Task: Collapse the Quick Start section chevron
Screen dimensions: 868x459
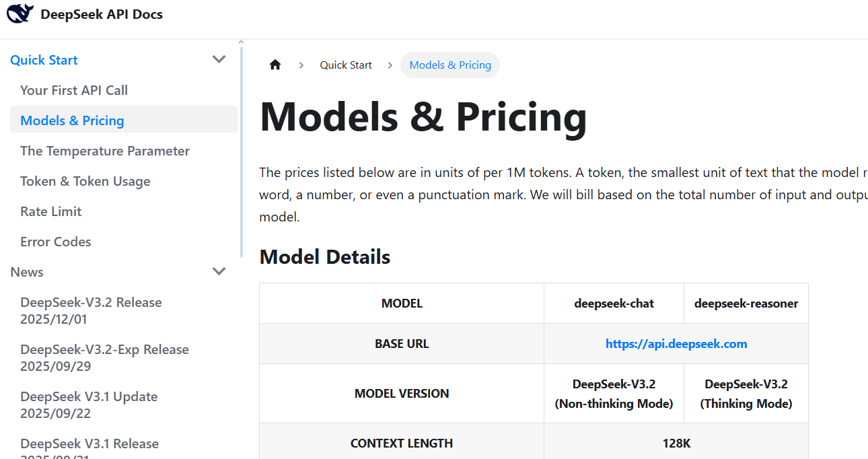Action: (x=219, y=60)
